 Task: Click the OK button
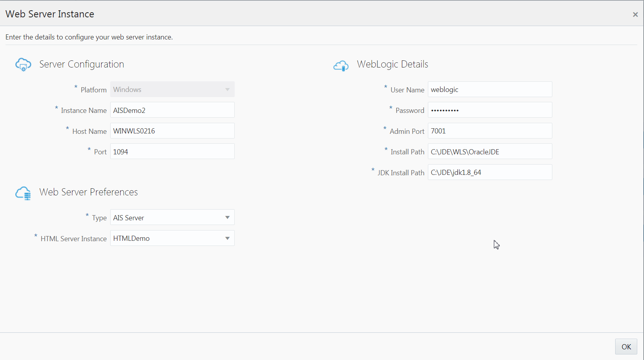point(626,347)
